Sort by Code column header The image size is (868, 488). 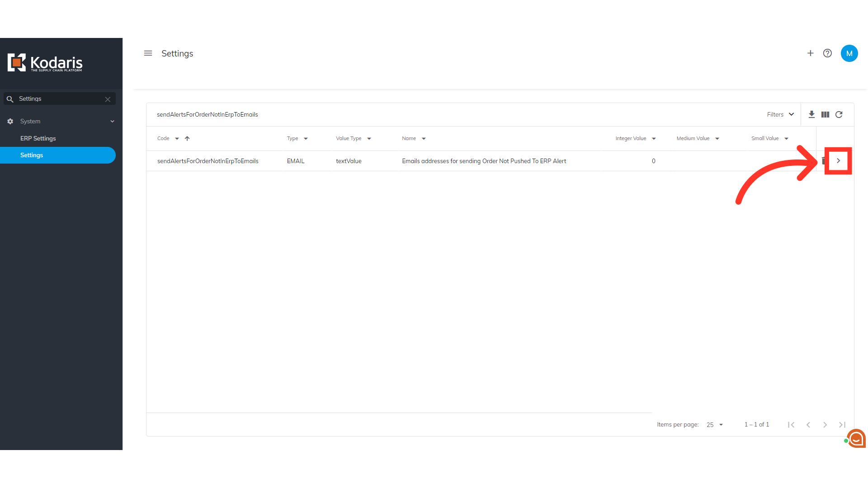[x=163, y=138]
